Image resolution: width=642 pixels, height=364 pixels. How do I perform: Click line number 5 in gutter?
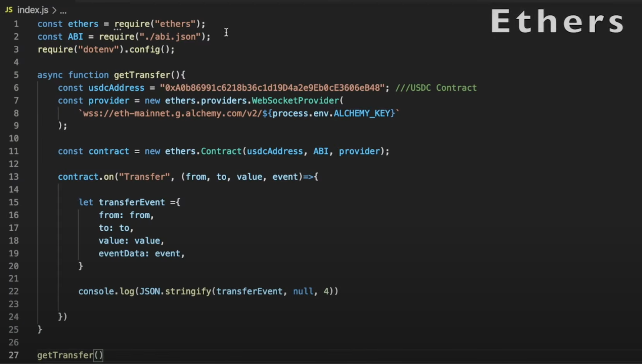pyautogui.click(x=16, y=75)
